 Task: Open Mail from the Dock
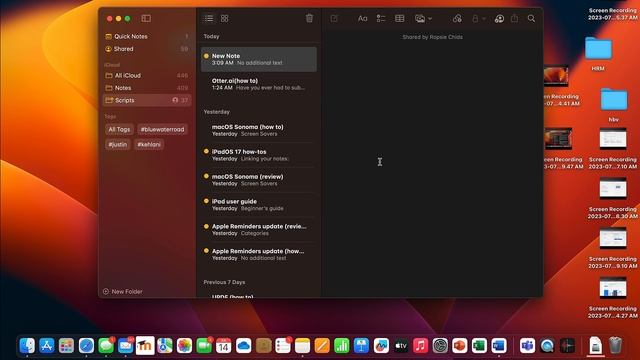125,346
